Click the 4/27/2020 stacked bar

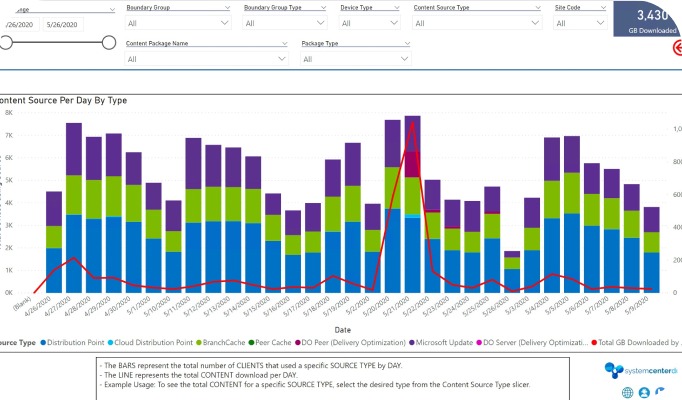[x=74, y=208]
